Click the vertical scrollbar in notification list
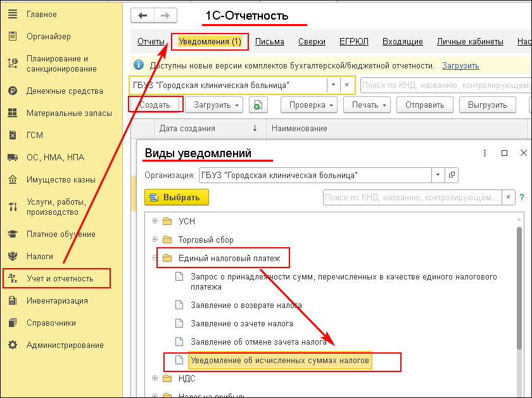Screen dimensions: 532x398 [x=519, y=288]
